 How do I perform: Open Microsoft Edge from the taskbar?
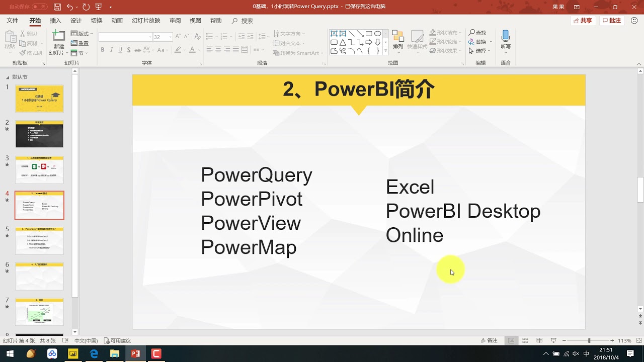94,353
